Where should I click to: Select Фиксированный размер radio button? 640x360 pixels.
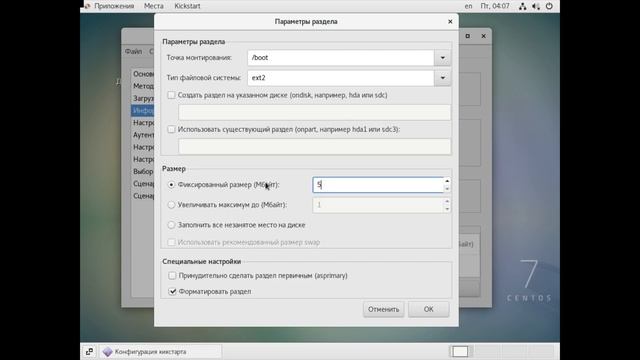171,185
